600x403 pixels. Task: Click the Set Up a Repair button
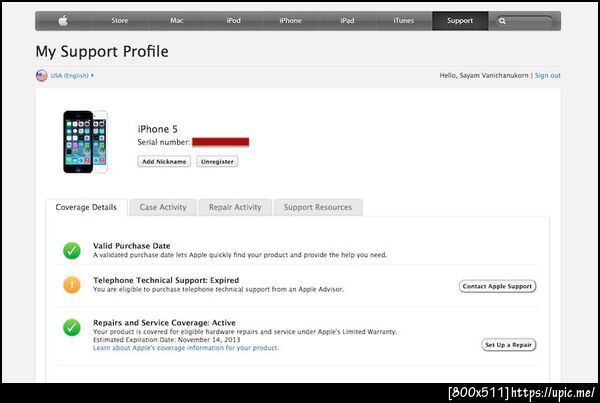click(x=509, y=345)
